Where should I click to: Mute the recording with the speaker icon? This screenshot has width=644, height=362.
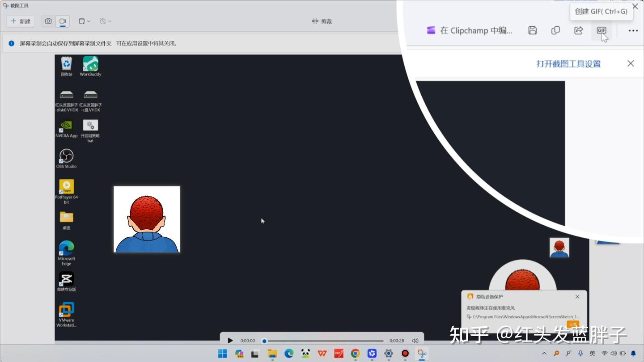(415, 341)
